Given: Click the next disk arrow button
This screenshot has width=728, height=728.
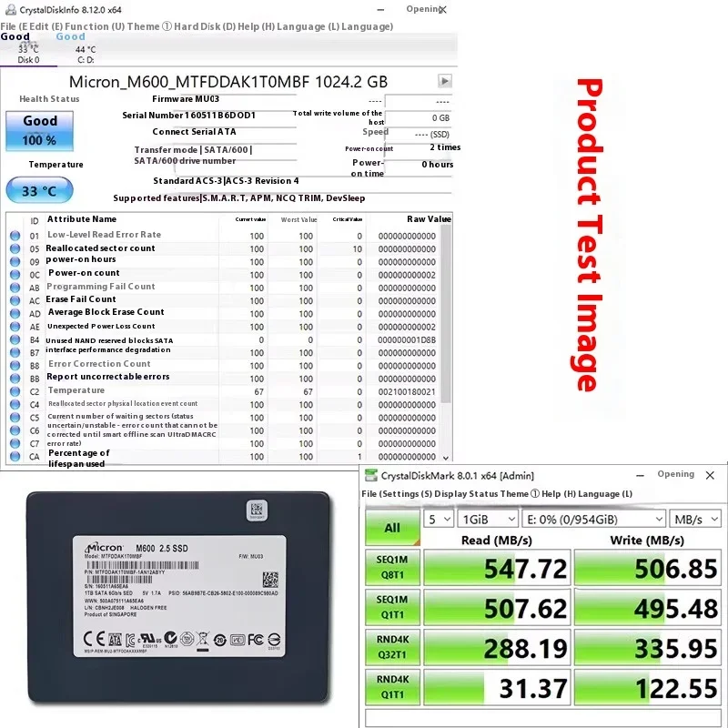Looking at the screenshot, I should point(445,81).
